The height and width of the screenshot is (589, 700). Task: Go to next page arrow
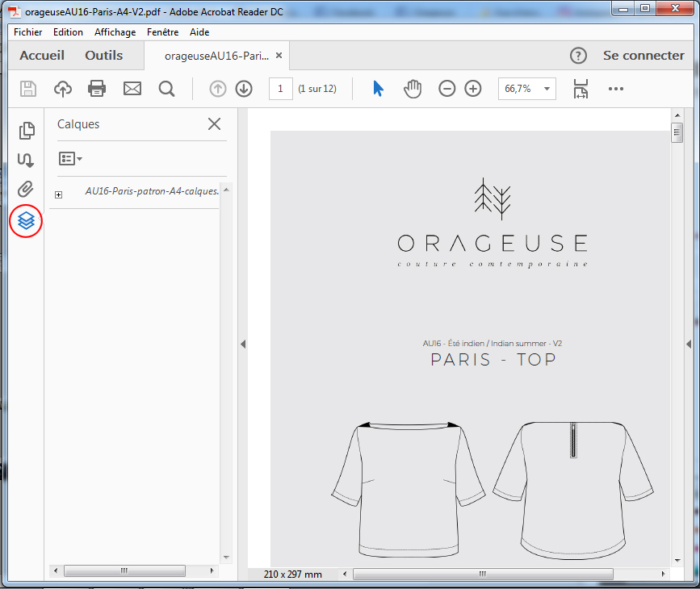(x=244, y=89)
